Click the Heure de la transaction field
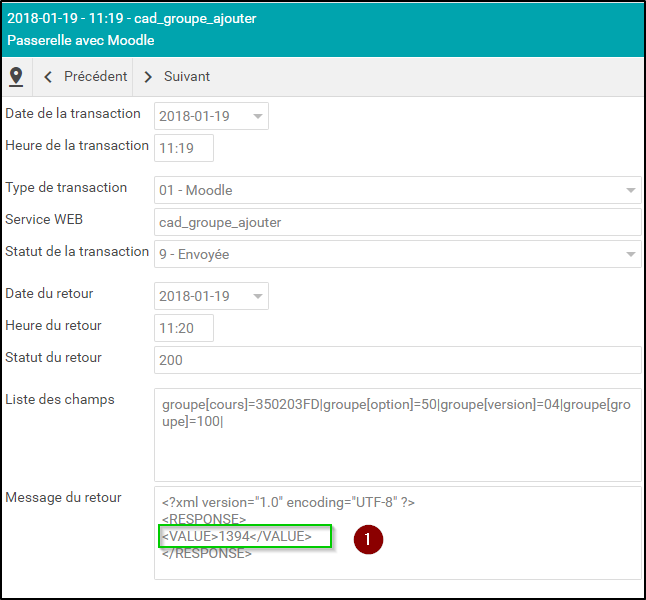Image resolution: width=646 pixels, height=600 pixels. click(x=184, y=148)
